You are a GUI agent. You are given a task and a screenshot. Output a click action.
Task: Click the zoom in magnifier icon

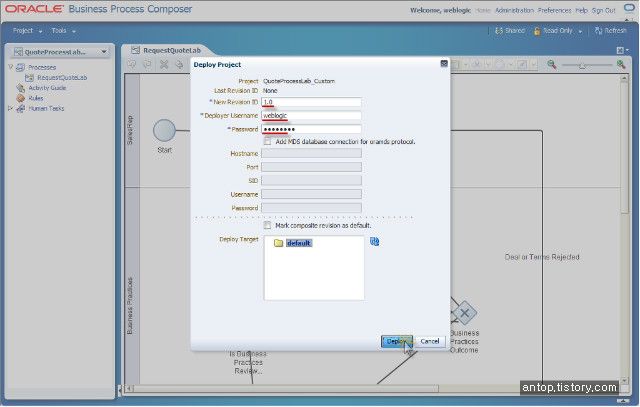click(x=621, y=64)
